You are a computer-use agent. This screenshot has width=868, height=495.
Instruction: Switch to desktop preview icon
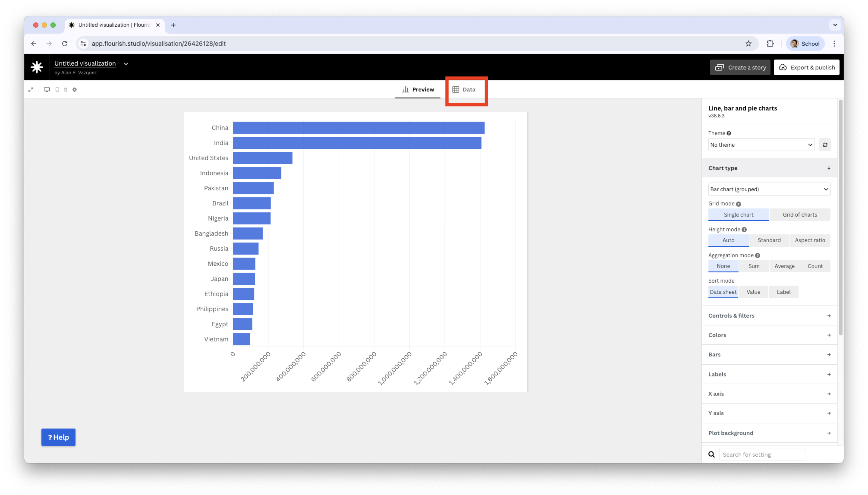point(47,90)
